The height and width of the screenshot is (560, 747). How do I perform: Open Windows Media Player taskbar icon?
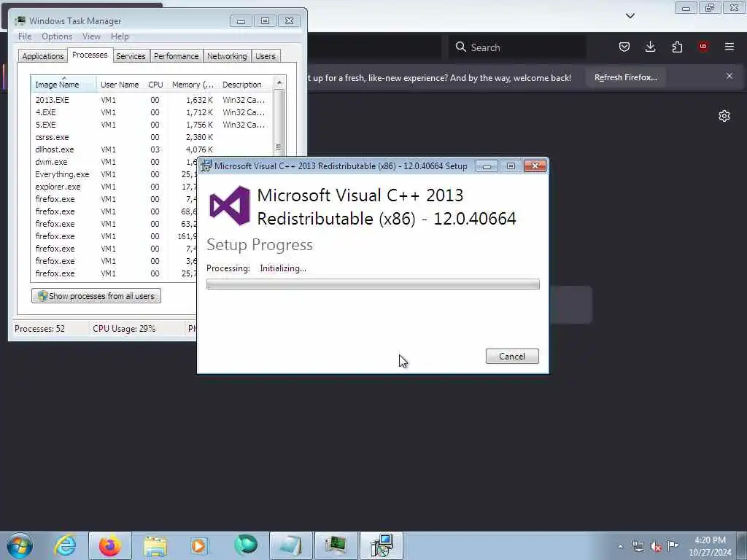199,545
